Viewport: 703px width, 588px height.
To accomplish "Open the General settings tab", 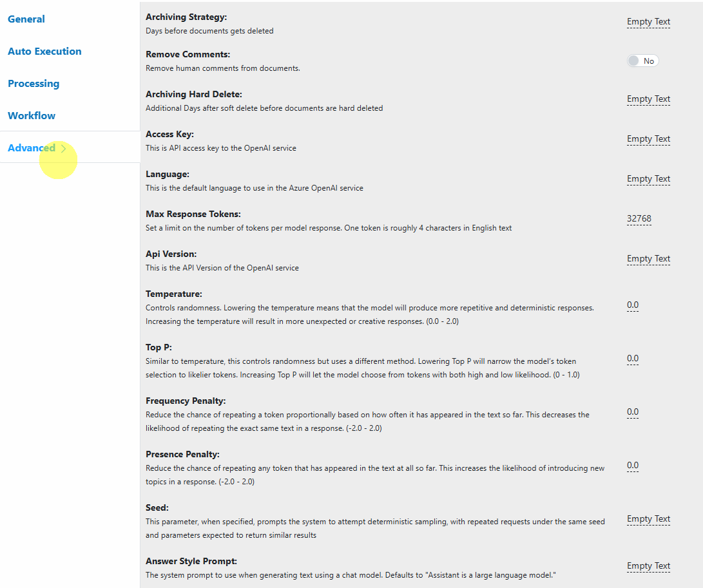I will 26,19.
